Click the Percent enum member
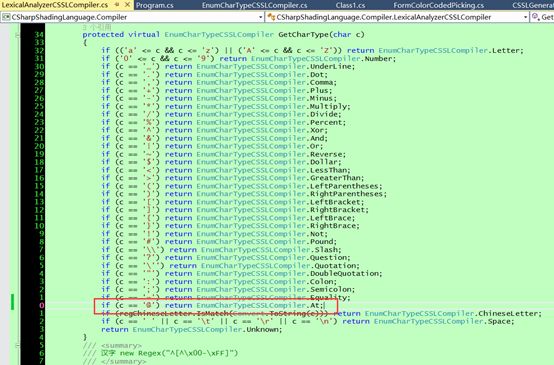The image size is (554, 365). (326, 122)
